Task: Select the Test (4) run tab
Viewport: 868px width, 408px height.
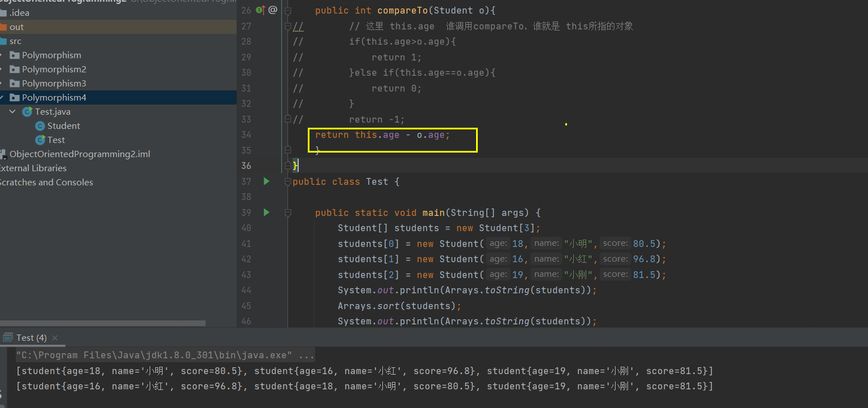Action: click(x=31, y=337)
